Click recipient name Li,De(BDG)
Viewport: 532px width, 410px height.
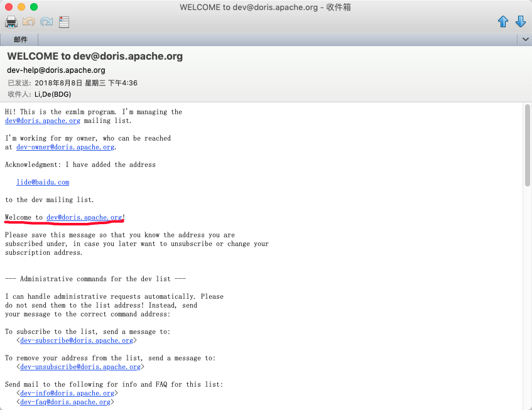[x=53, y=94]
